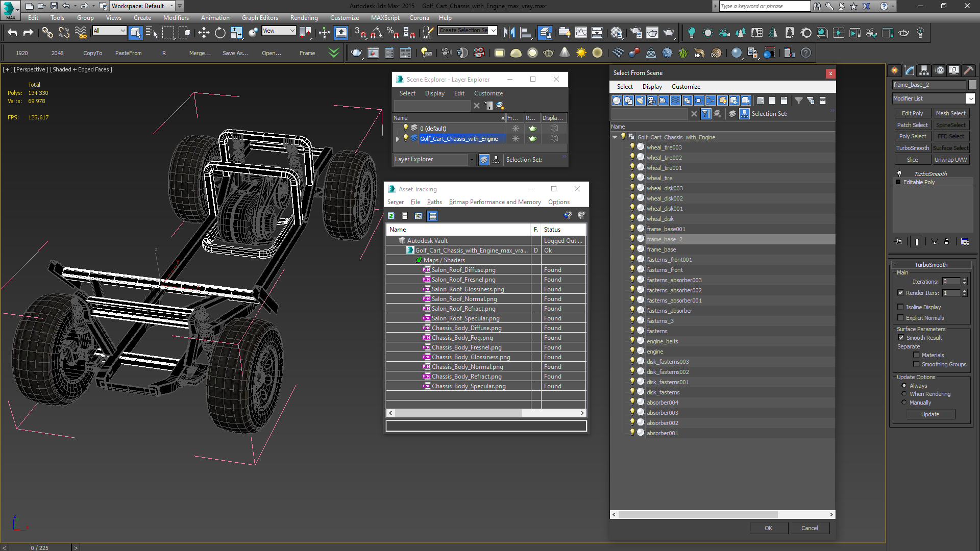Click the Merge... toolbar button
Viewport: 980px width, 551px height.
click(200, 53)
